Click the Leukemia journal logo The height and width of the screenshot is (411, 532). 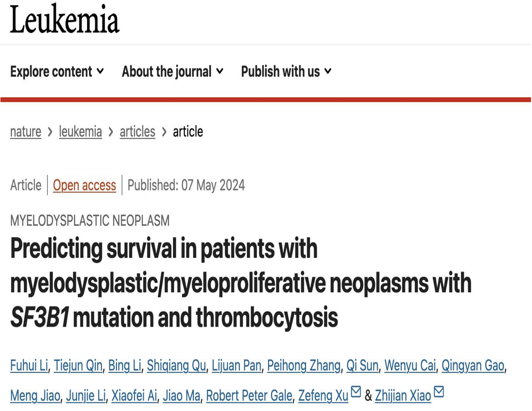pos(65,20)
